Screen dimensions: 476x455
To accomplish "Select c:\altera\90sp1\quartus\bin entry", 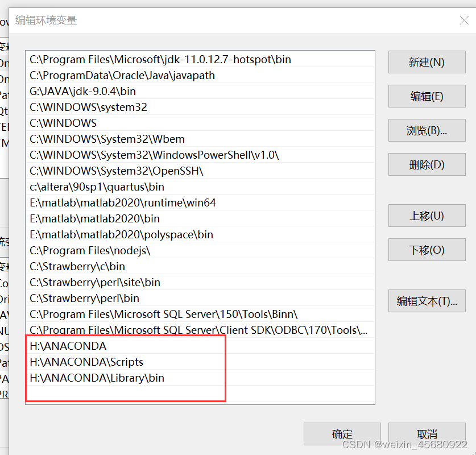I will tap(200, 187).
